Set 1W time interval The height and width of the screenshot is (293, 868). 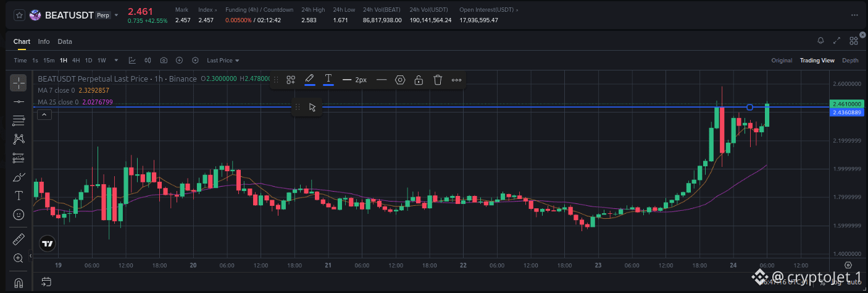tap(102, 60)
